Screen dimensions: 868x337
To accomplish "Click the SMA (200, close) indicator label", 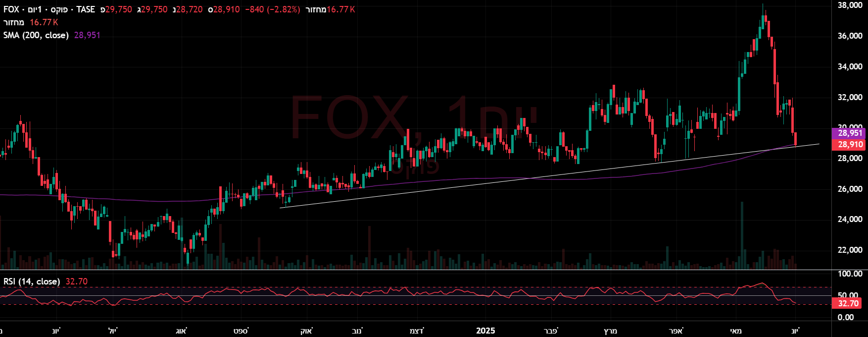I will [x=36, y=35].
